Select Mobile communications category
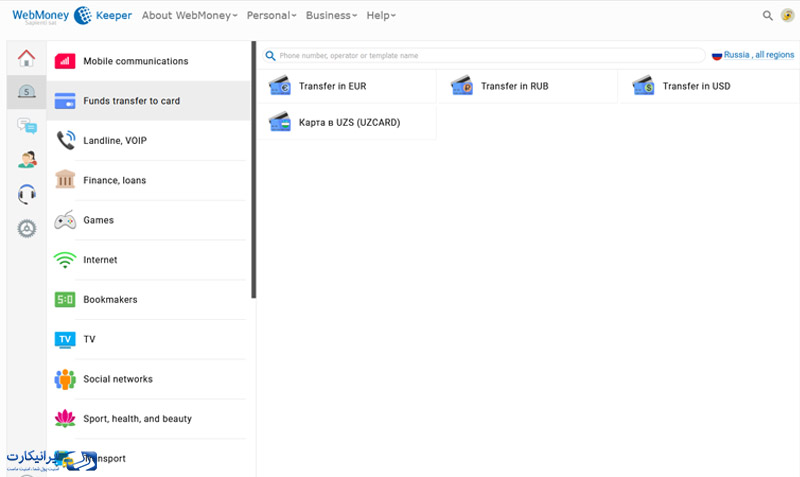800x477 pixels. point(148,61)
